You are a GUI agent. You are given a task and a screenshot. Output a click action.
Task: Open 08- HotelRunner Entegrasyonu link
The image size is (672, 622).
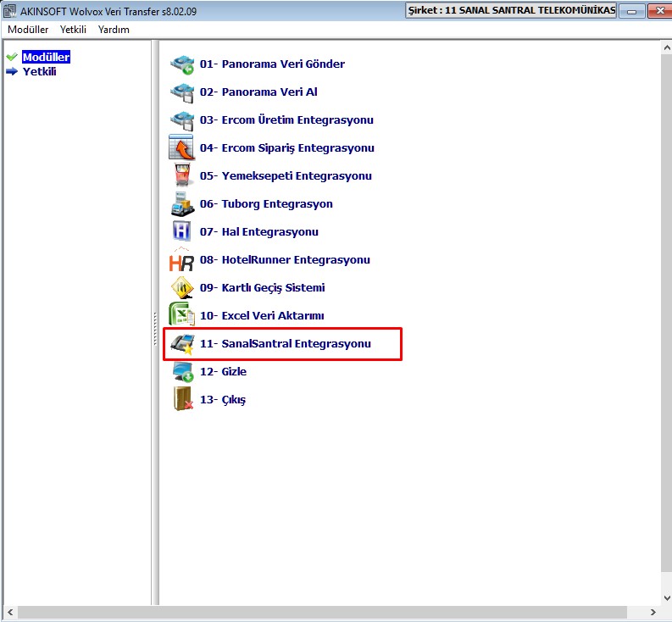point(285,260)
